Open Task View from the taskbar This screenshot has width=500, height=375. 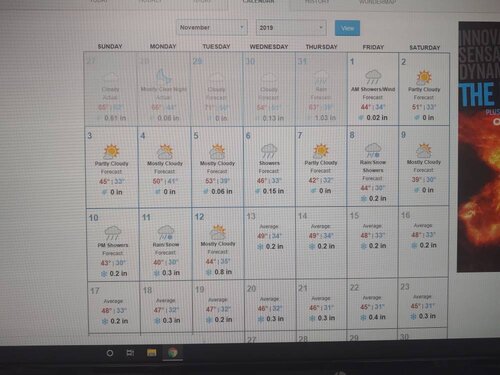click(130, 353)
